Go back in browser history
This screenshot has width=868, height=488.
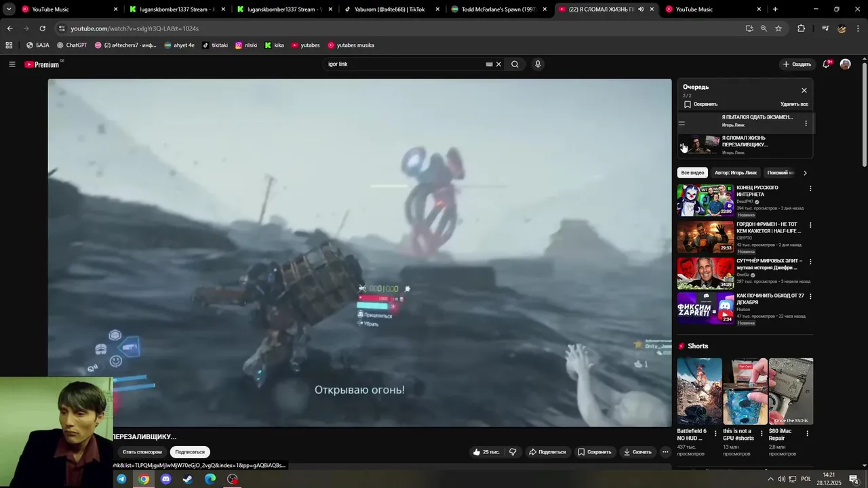[x=9, y=28]
